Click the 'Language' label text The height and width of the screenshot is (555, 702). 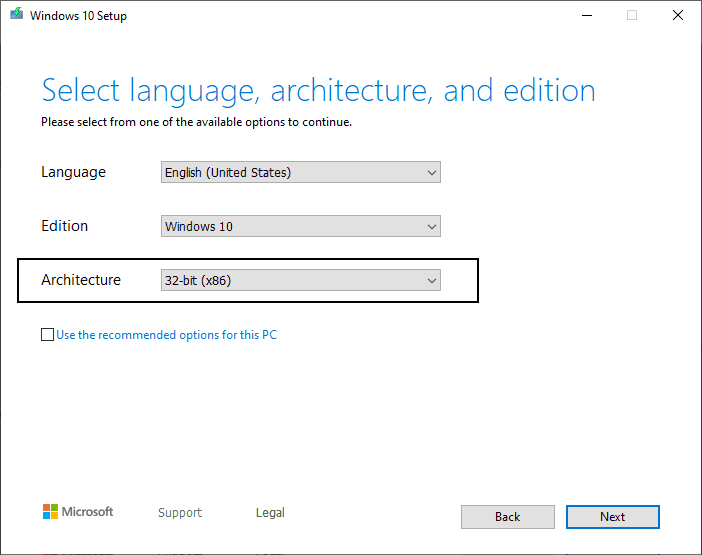[x=73, y=172]
